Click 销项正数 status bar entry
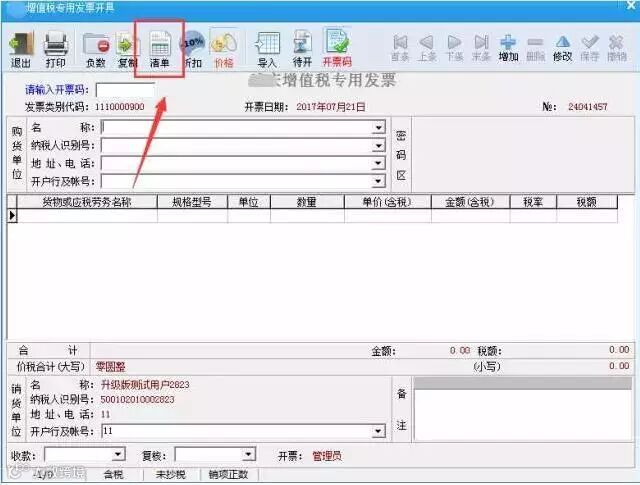 (x=229, y=474)
